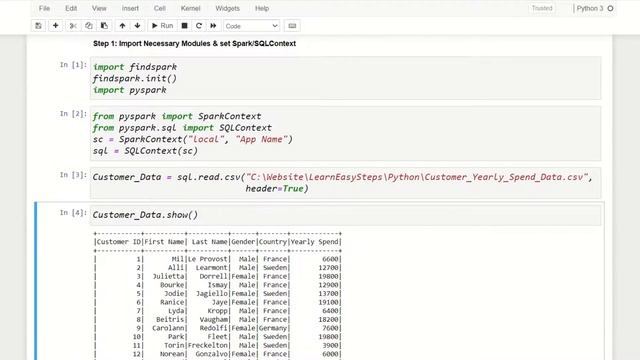640x360 pixels.
Task: Click the Germany country value
Action: click(273, 328)
